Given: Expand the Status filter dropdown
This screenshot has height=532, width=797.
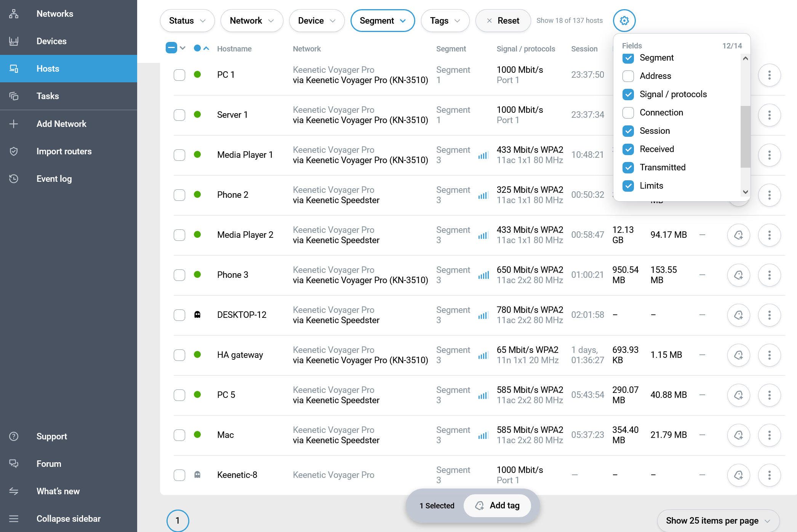Looking at the screenshot, I should (187, 21).
